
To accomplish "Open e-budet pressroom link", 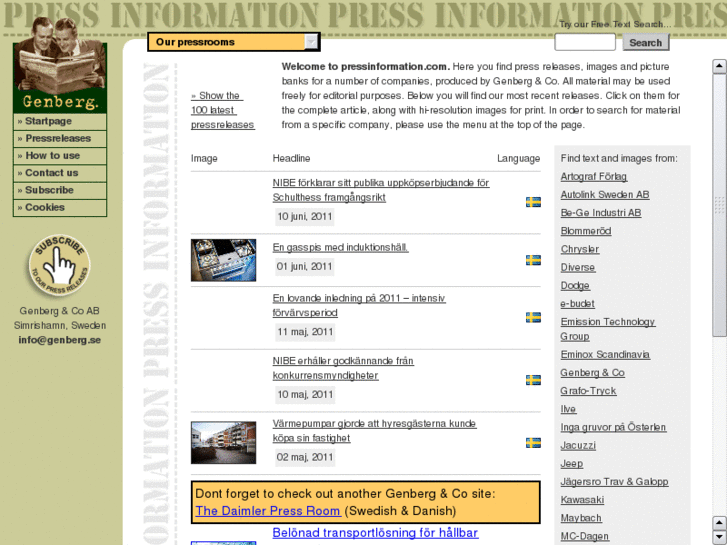I will tap(578, 303).
